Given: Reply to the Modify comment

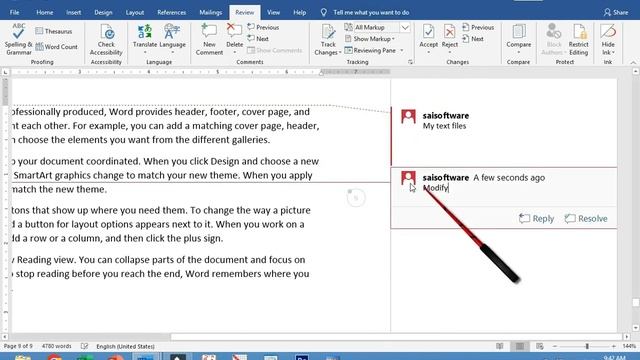Looking at the screenshot, I should (536, 218).
